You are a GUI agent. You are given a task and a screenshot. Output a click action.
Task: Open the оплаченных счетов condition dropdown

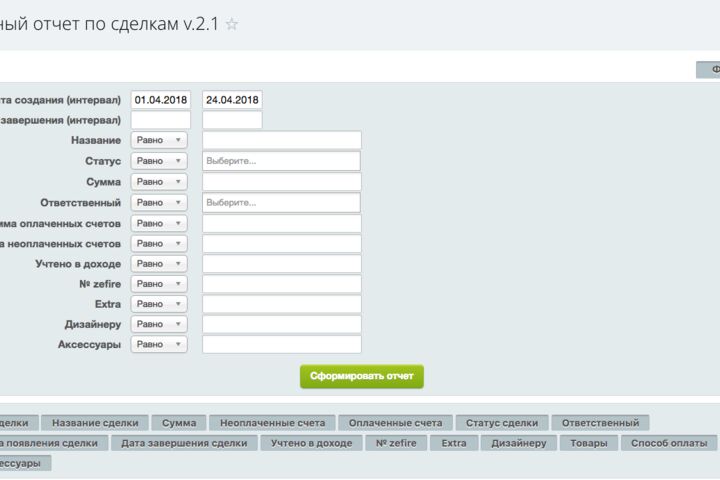click(159, 224)
